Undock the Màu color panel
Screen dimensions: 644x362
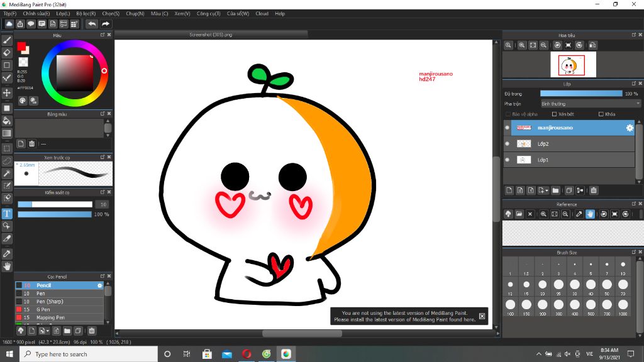103,35
